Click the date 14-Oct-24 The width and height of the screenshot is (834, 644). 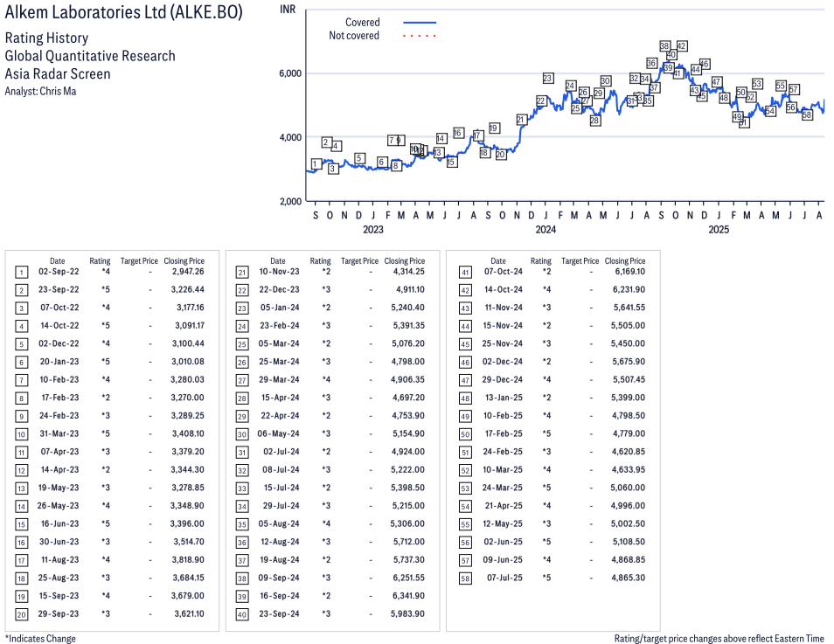(x=504, y=290)
